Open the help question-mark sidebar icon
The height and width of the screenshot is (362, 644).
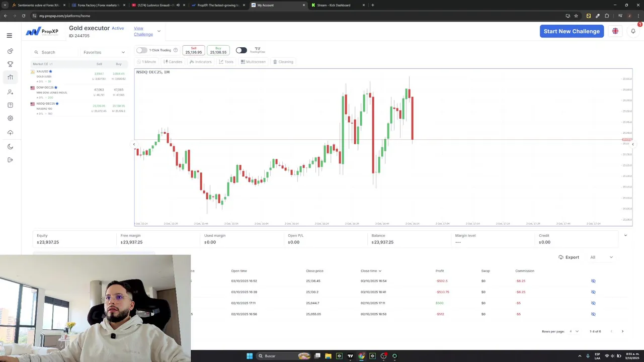pos(10,105)
